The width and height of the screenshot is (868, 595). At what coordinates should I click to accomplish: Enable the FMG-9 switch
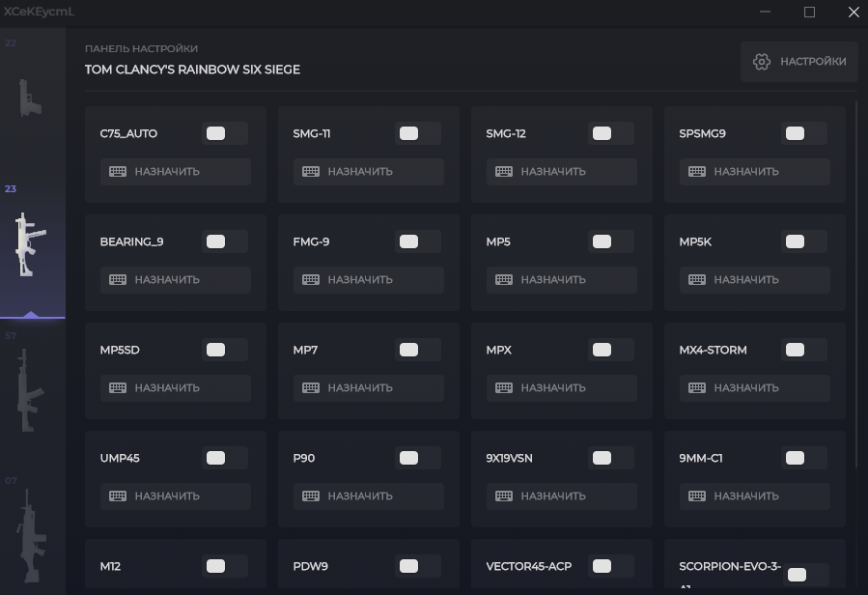[418, 241]
